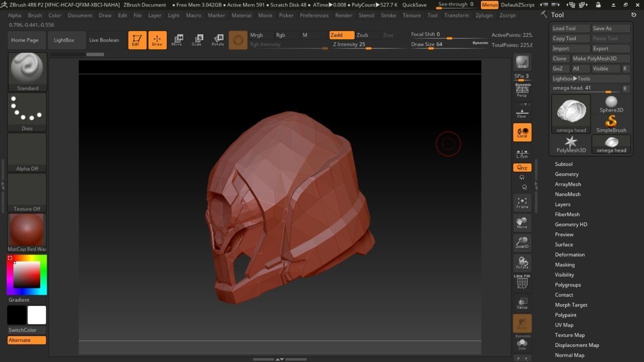Toggle Solo mode

(x=522, y=343)
